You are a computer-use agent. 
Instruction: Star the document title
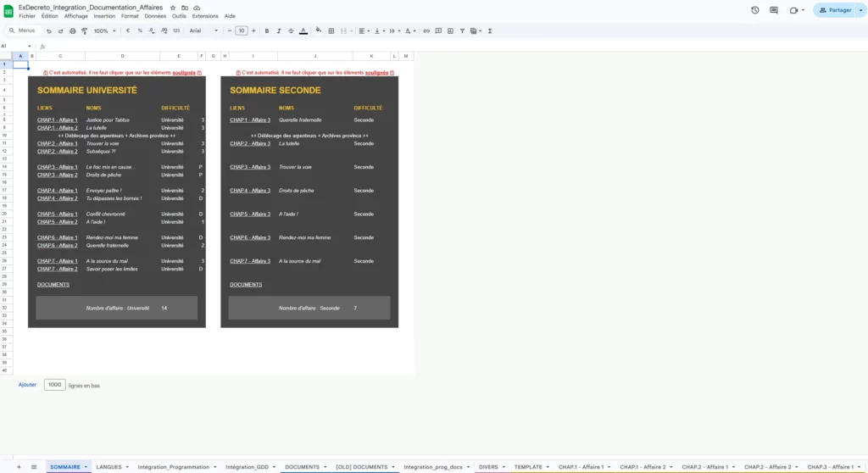pos(173,8)
